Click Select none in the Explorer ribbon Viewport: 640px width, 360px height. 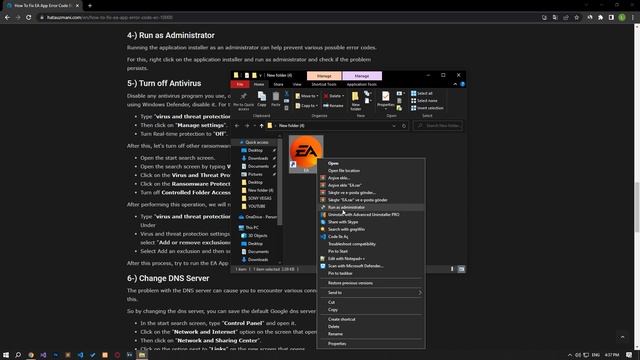point(424,101)
